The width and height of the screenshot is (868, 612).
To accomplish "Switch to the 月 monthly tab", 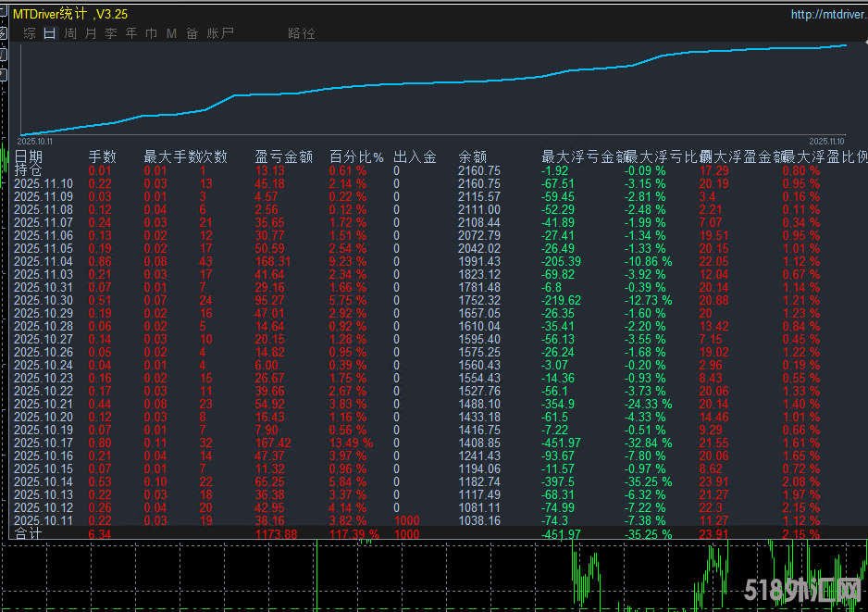I will (x=91, y=33).
